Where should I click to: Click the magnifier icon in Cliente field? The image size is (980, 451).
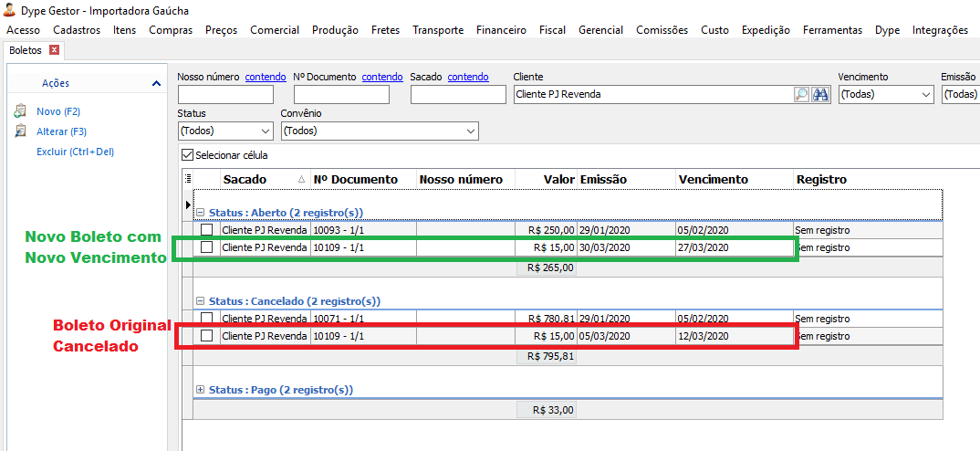[x=800, y=94]
